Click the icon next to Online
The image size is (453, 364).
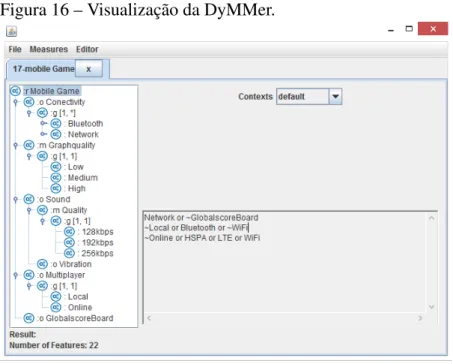pos(56,307)
